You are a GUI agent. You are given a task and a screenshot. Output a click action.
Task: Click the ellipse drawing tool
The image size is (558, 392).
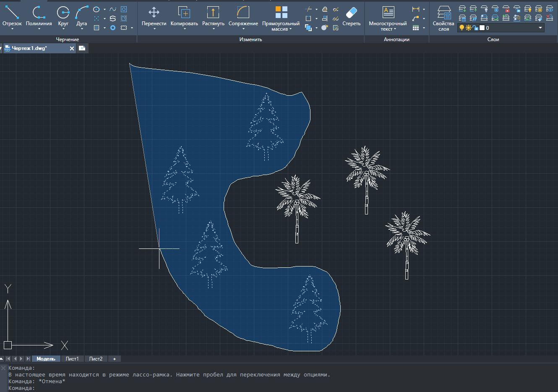tap(96, 9)
